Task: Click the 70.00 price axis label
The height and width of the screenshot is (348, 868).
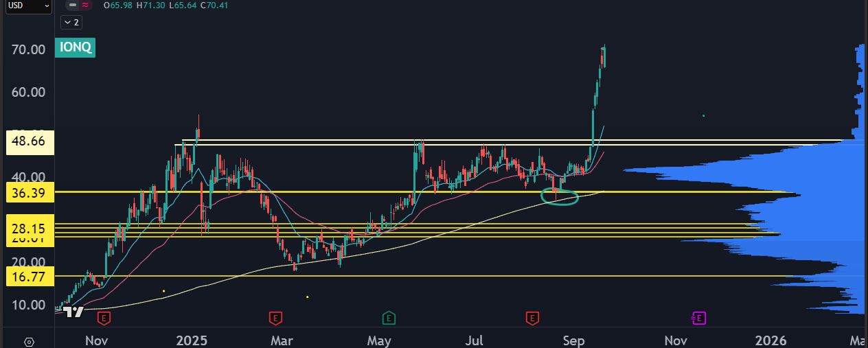Action: [28, 49]
